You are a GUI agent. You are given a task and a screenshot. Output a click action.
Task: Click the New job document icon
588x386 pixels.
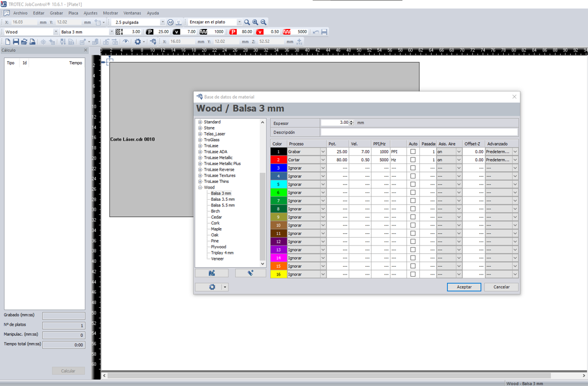pos(7,42)
